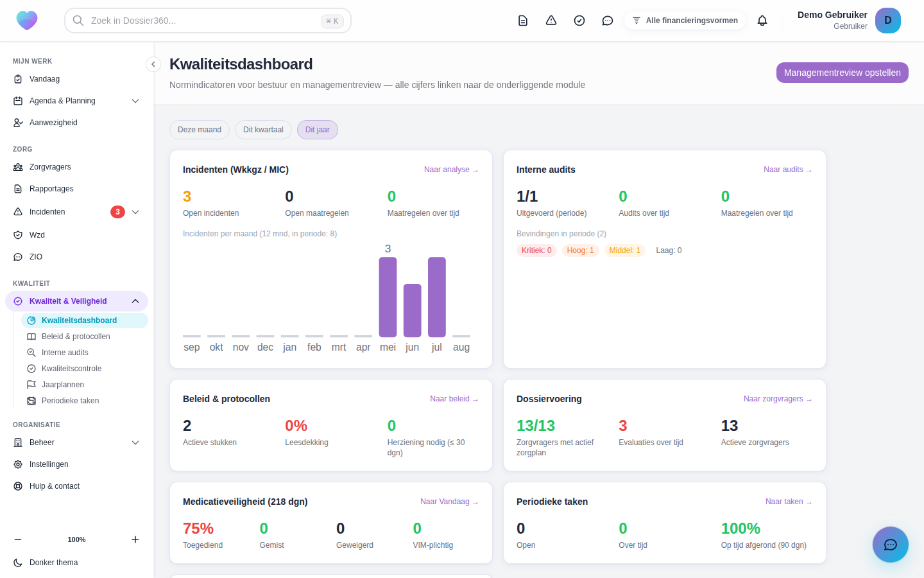Click the 100% zoom level indicator

(x=76, y=539)
